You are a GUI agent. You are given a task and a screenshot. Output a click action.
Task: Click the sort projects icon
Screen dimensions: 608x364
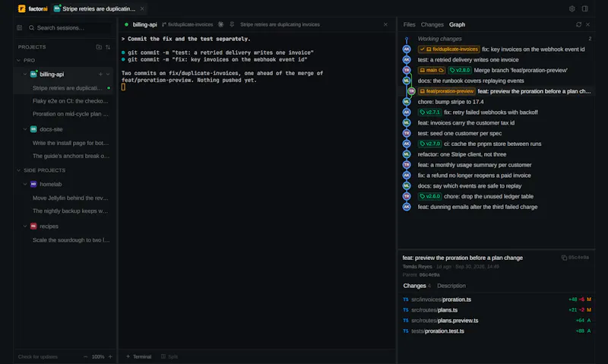pyautogui.click(x=108, y=47)
